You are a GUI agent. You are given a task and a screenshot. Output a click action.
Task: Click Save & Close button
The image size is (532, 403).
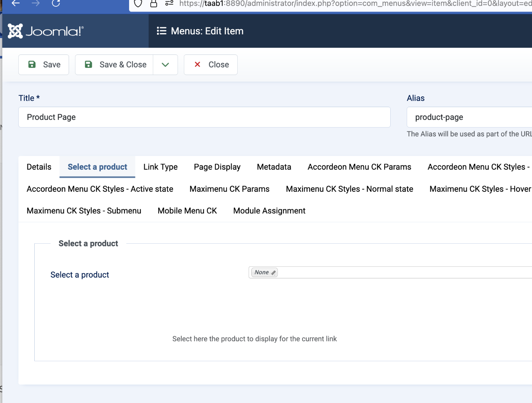click(x=114, y=65)
